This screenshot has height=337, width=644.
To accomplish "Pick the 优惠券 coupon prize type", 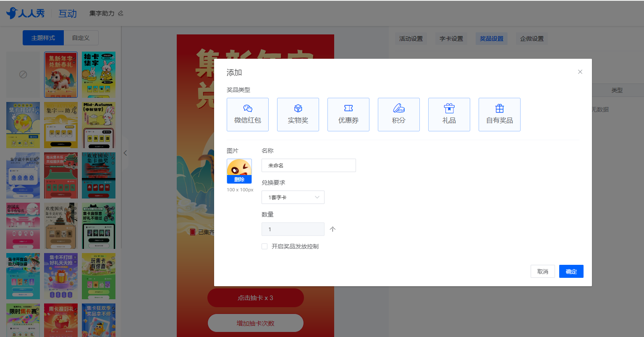I will tap(348, 115).
